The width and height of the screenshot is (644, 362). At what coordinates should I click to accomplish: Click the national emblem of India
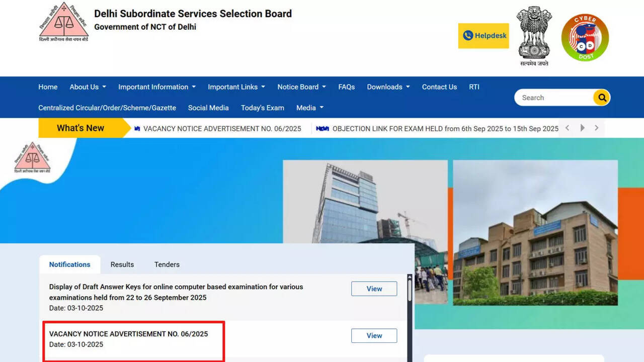(x=534, y=36)
